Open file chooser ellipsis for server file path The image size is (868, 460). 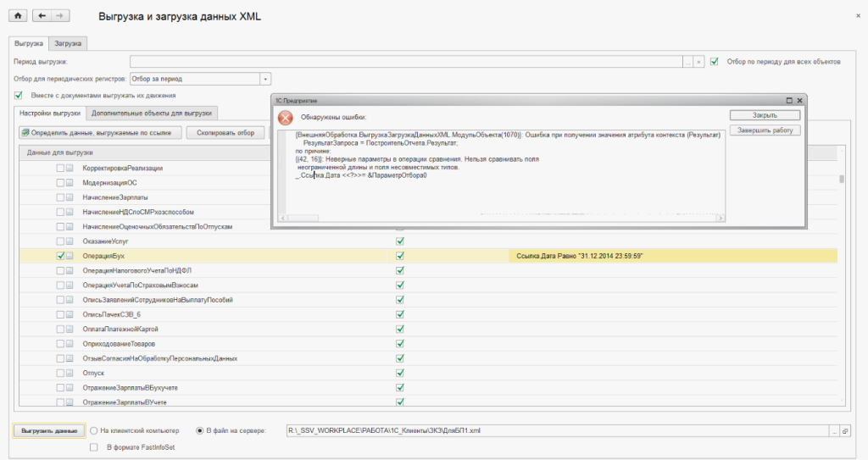[833, 430]
